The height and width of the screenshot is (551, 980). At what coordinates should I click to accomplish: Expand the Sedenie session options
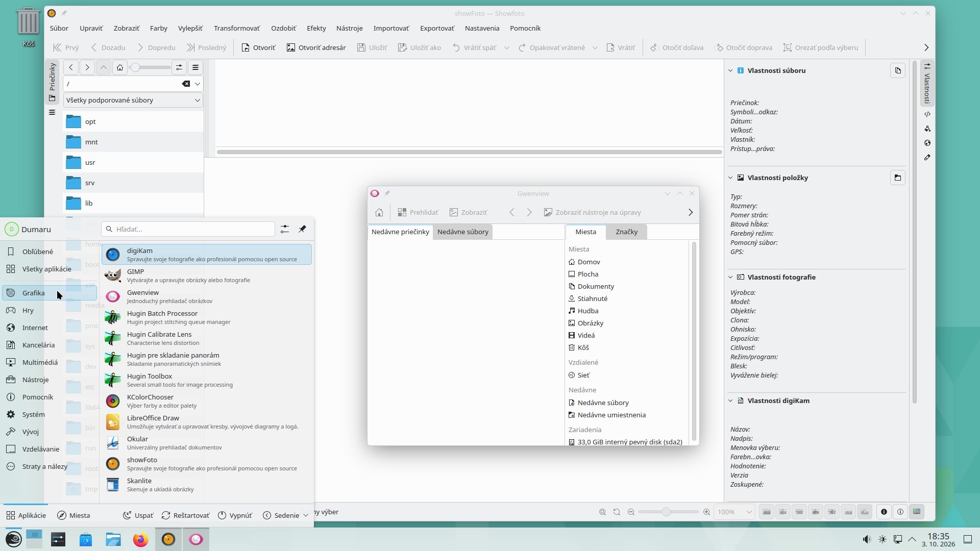(286, 515)
